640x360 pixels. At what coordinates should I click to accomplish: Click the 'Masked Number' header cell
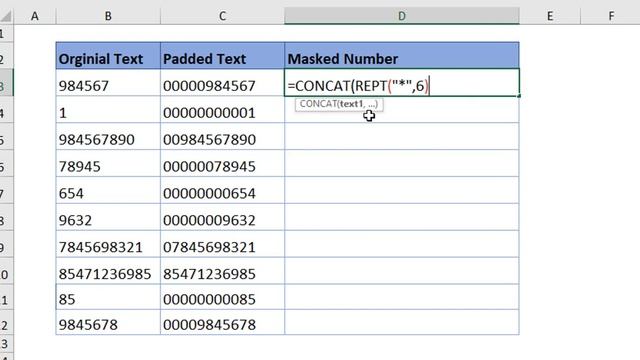(x=402, y=56)
